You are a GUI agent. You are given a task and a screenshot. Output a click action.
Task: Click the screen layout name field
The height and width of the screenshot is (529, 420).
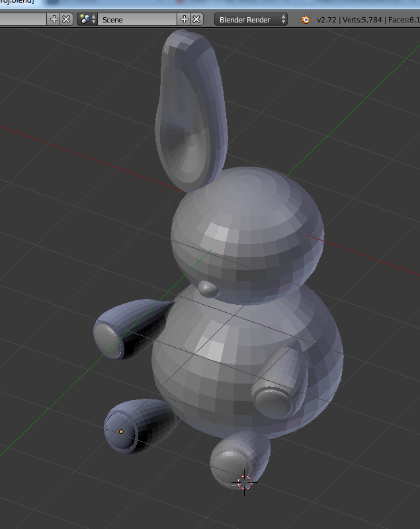[23, 20]
